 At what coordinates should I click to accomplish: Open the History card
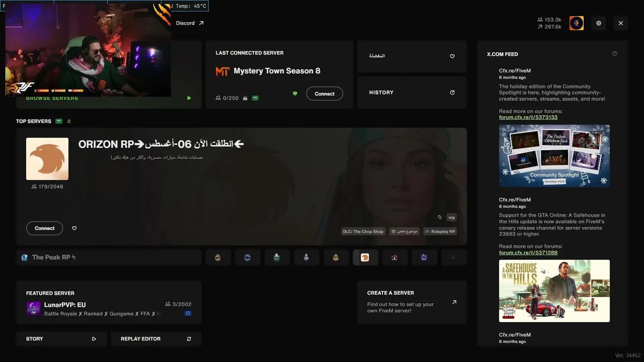(x=412, y=93)
